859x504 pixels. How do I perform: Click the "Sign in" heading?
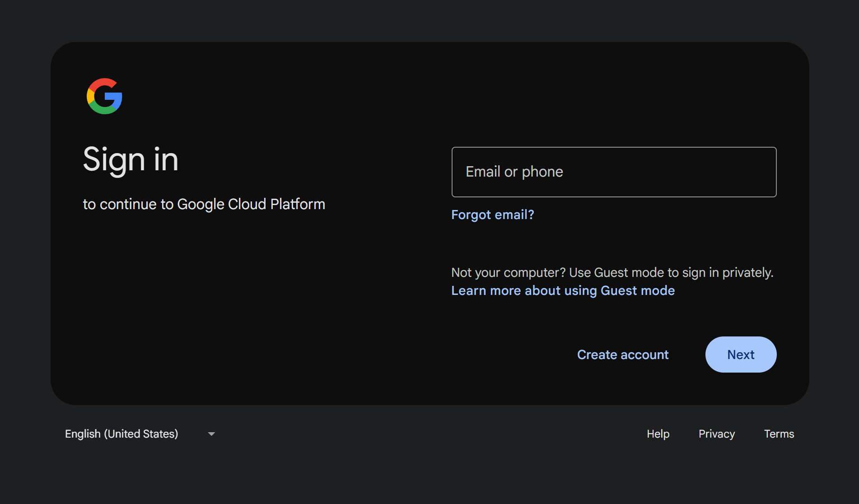(x=131, y=159)
